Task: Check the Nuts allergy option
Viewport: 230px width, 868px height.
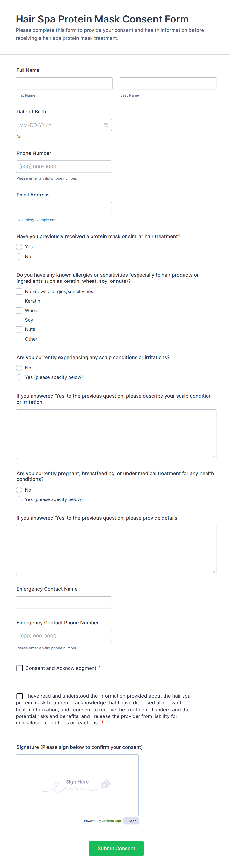Action: (x=19, y=329)
